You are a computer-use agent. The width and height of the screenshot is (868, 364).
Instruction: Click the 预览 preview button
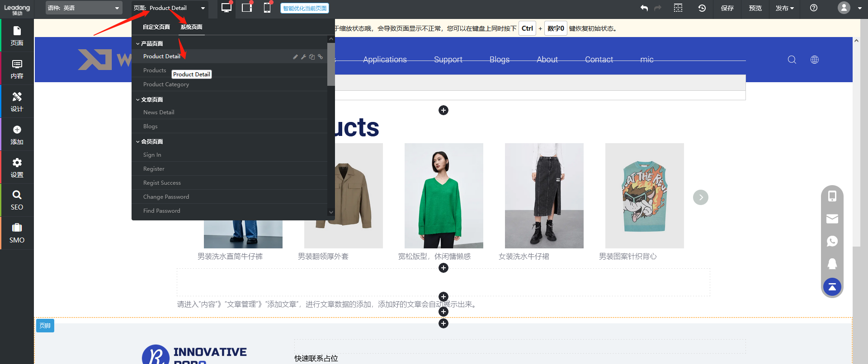(755, 8)
